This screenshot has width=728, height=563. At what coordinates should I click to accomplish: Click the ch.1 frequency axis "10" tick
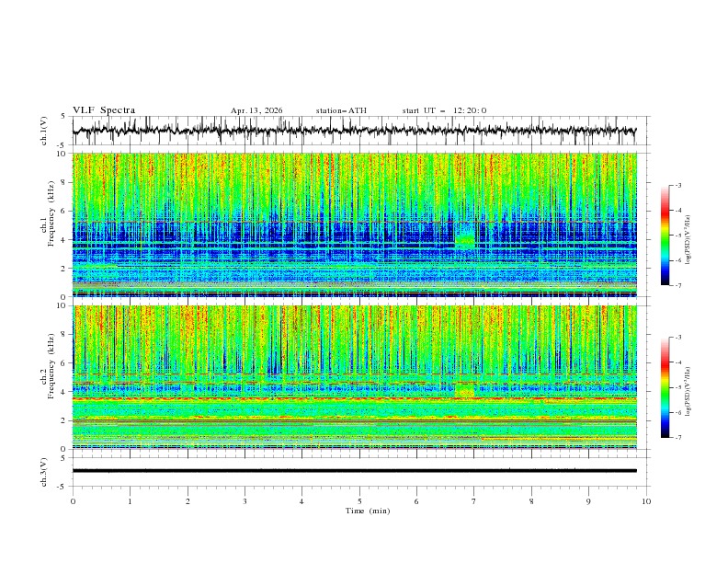63,154
